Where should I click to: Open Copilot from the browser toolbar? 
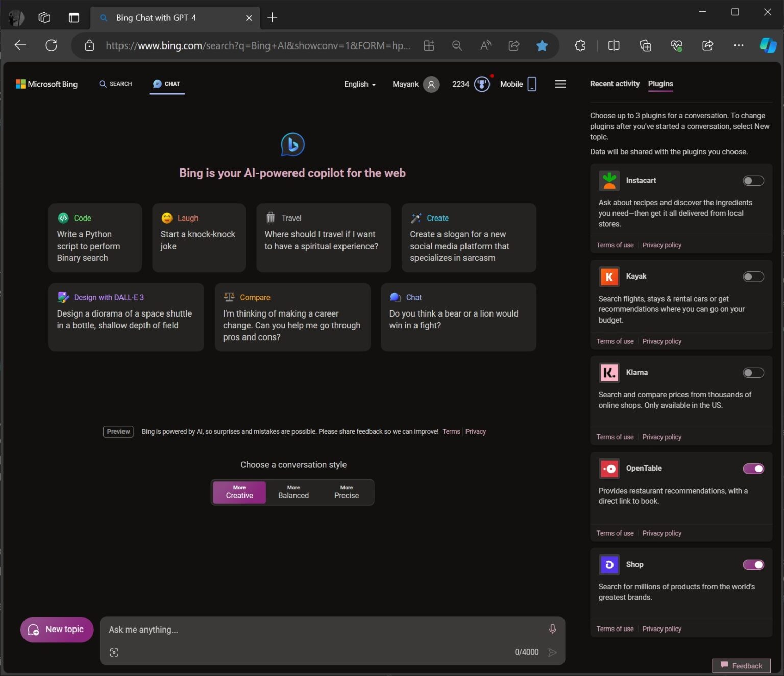[768, 45]
